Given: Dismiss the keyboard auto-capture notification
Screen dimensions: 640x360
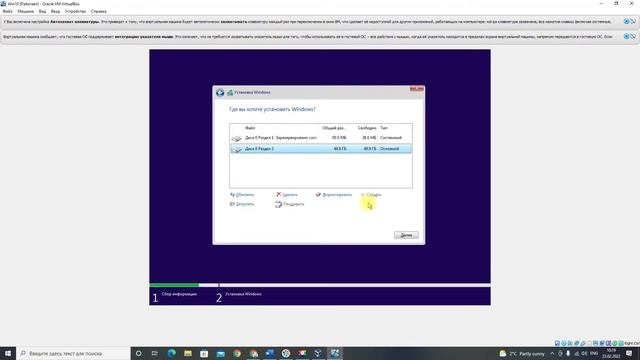Looking at the screenshot, I should pyautogui.click(x=626, y=22).
